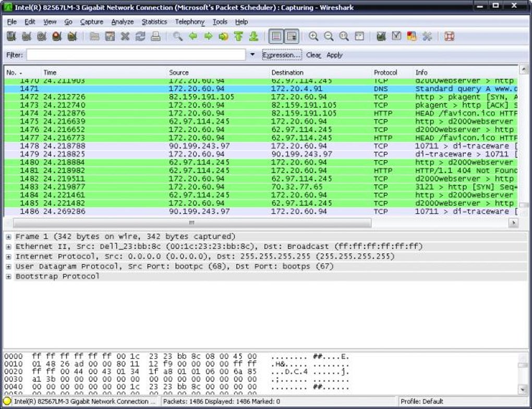Open the Capture menu
This screenshot has width=532, height=409.
click(92, 22)
